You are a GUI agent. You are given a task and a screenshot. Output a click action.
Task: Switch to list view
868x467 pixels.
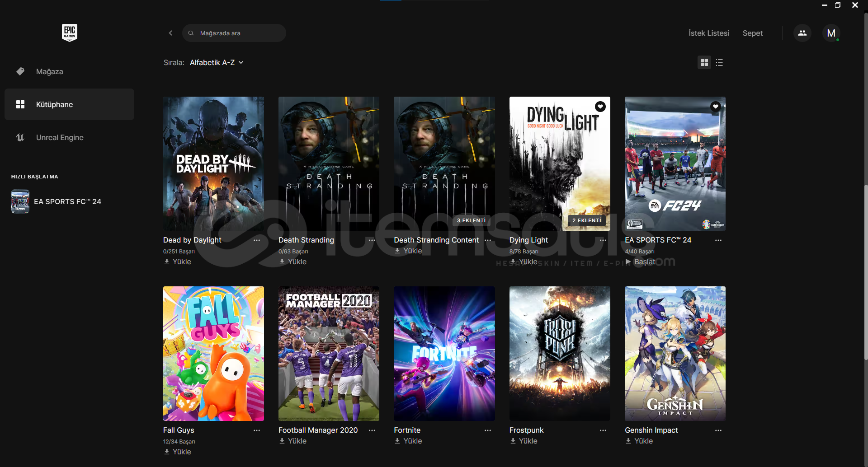[x=719, y=62]
